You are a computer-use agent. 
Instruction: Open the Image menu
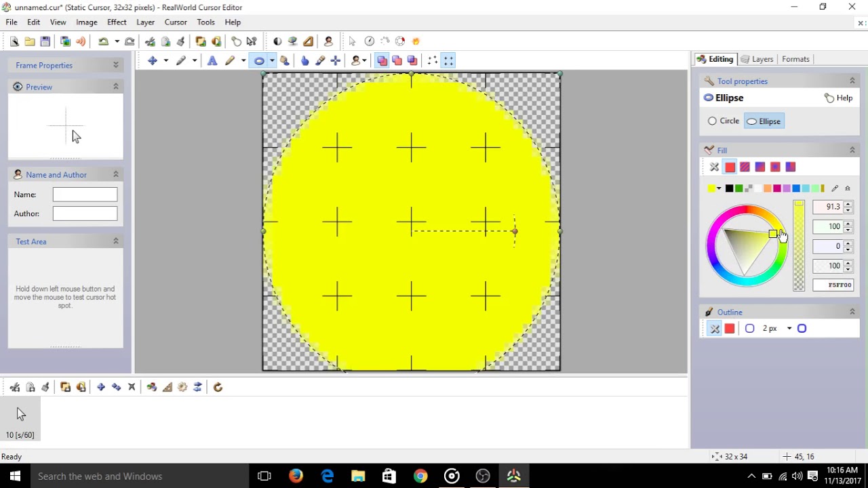pos(87,22)
